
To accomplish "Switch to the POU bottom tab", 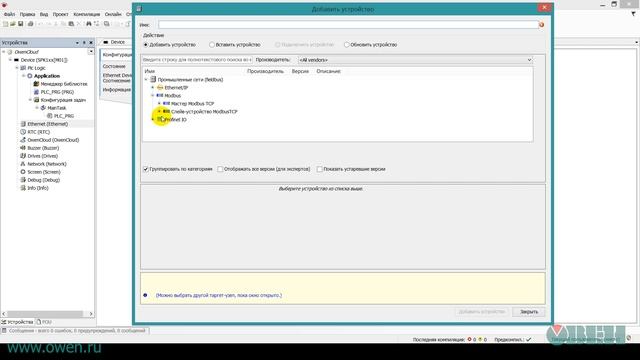I will (44, 322).
